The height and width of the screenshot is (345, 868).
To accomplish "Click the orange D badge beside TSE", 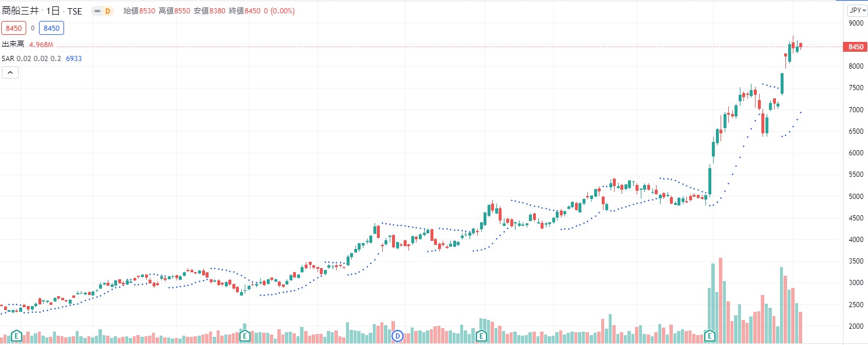I will 107,11.
